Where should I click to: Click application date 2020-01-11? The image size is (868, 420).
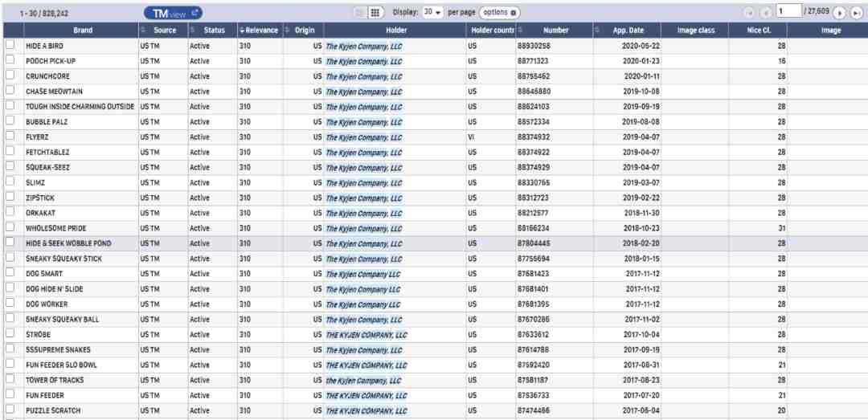(641, 76)
